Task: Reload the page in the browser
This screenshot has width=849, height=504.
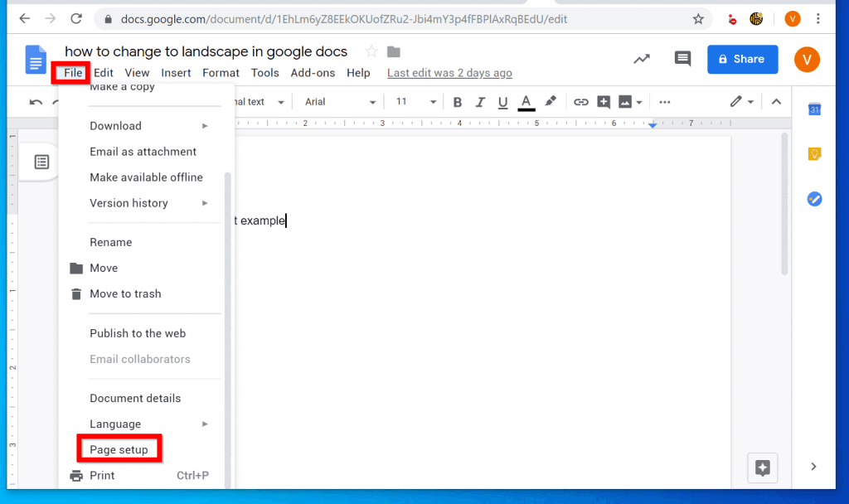Action: click(x=76, y=19)
